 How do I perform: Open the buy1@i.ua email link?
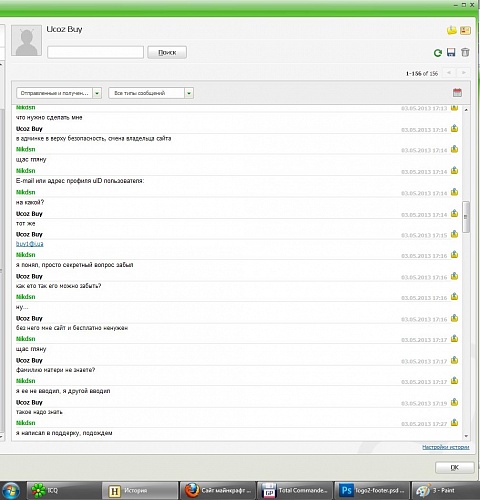30,244
